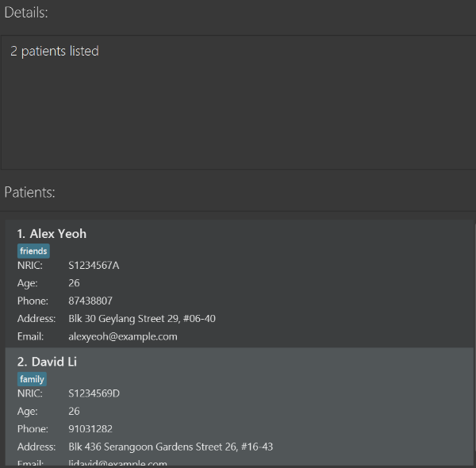Click the '2 patients listed' result text
Image resolution: width=476 pixels, height=468 pixels.
point(55,52)
